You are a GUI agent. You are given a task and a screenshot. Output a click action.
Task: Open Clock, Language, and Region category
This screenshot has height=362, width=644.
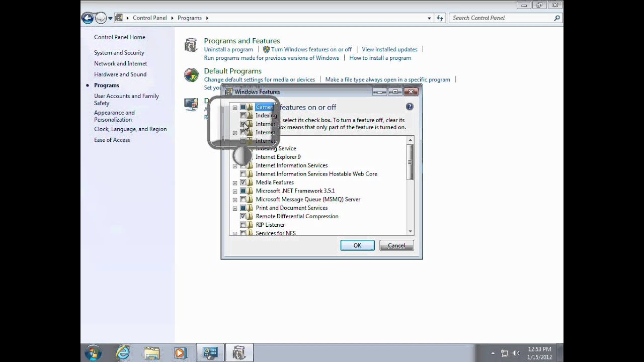click(130, 129)
